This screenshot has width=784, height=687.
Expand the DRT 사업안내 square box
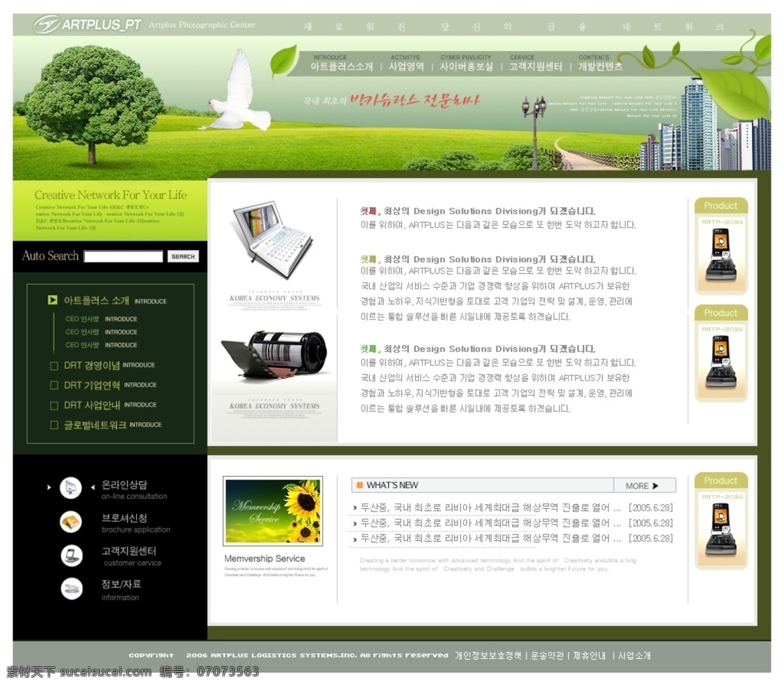coord(54,406)
